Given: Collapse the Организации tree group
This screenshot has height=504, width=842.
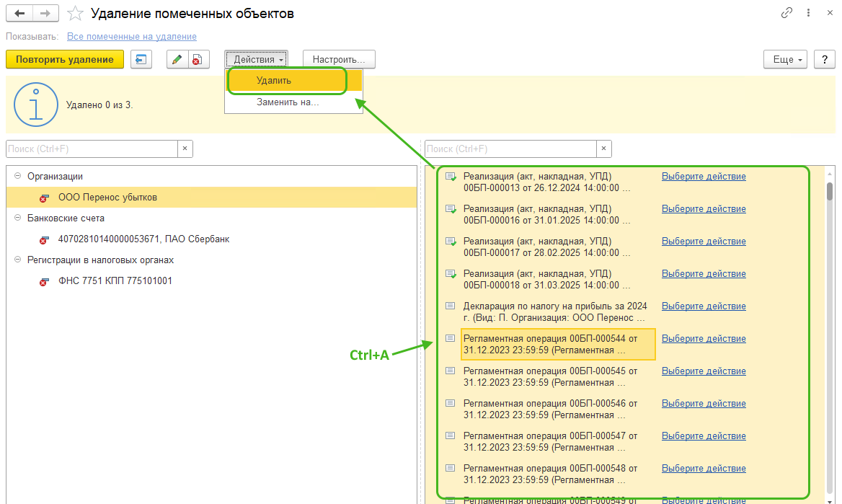Looking at the screenshot, I should [17, 176].
